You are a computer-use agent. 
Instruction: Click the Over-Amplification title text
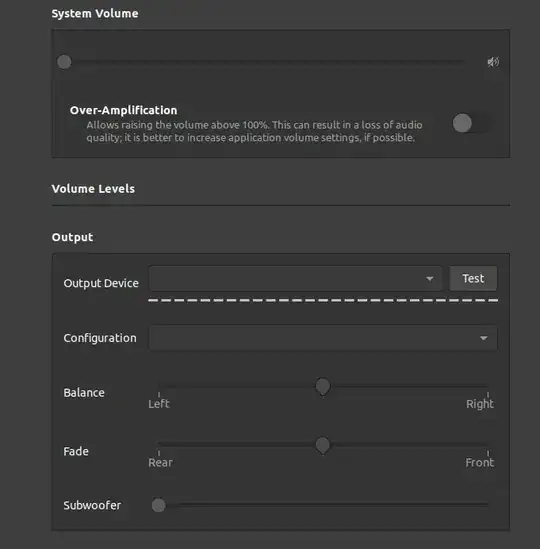point(123,110)
